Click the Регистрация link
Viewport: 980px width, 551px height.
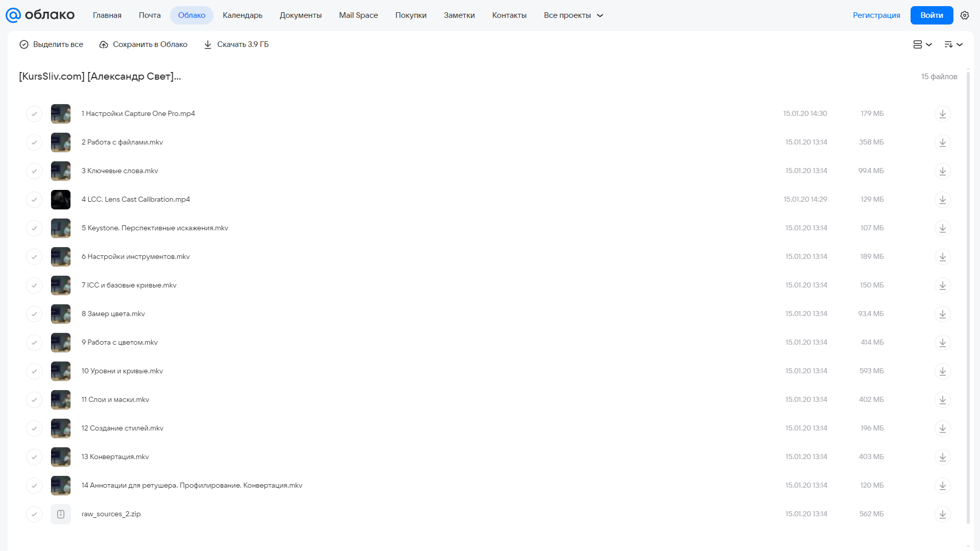click(x=876, y=15)
